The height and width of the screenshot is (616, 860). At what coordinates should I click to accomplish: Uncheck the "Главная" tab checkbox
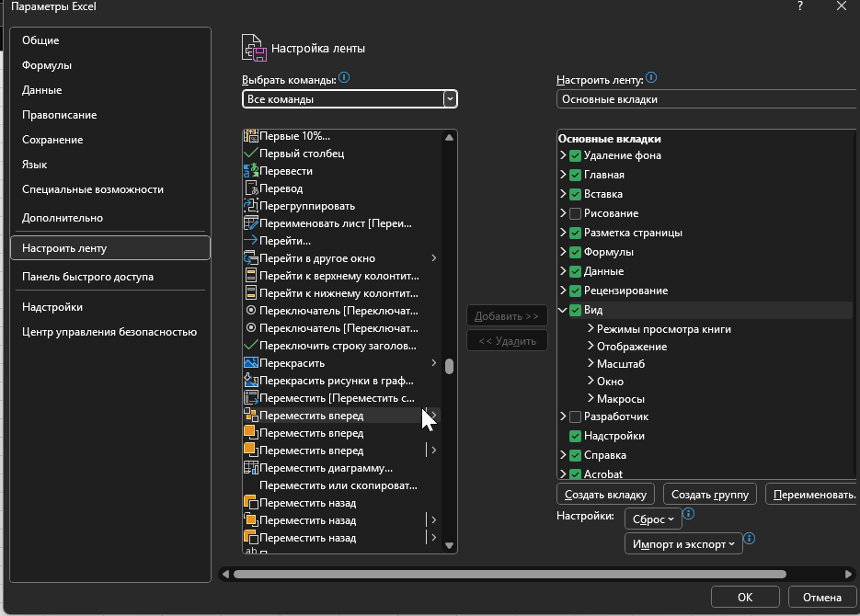click(x=576, y=176)
